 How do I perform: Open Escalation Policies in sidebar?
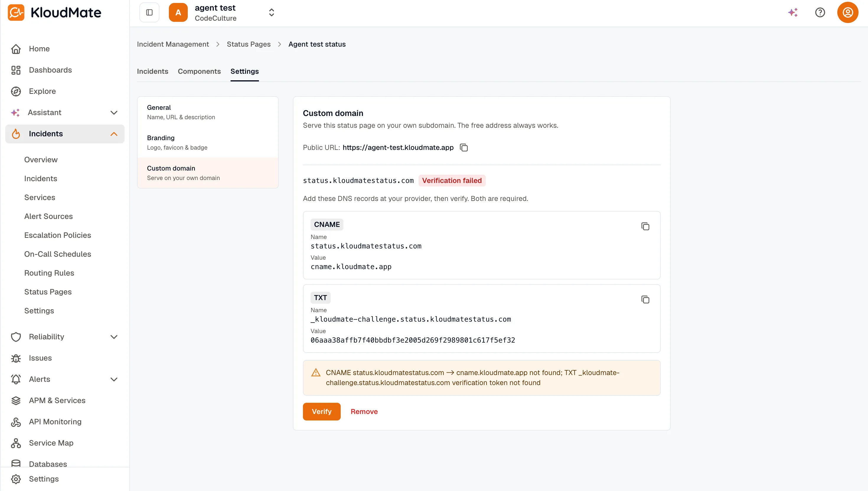[57, 235]
